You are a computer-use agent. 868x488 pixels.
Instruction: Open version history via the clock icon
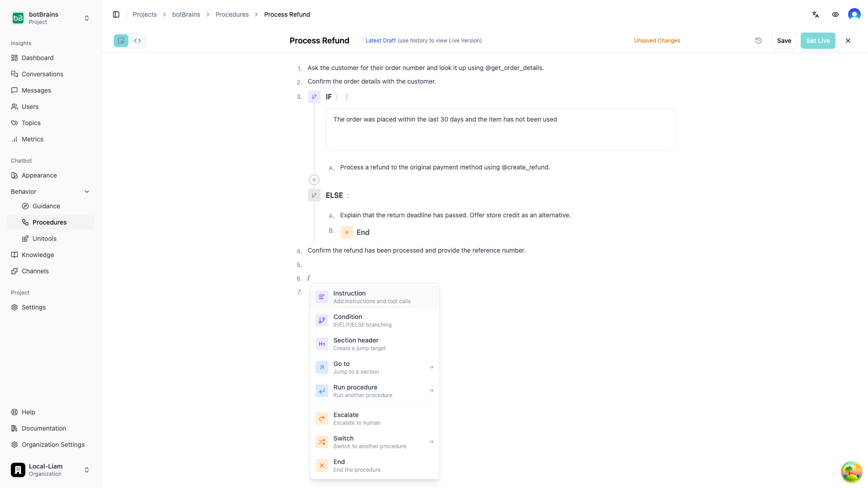(759, 41)
